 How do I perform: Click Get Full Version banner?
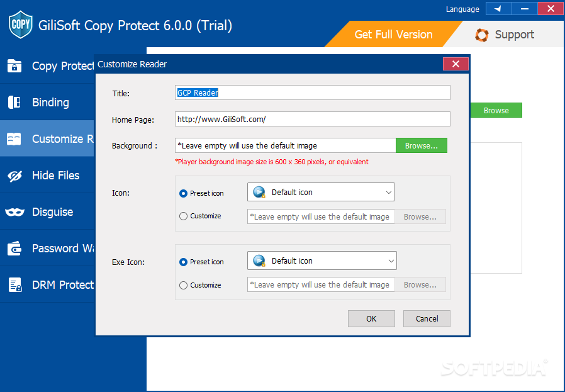pyautogui.click(x=393, y=34)
